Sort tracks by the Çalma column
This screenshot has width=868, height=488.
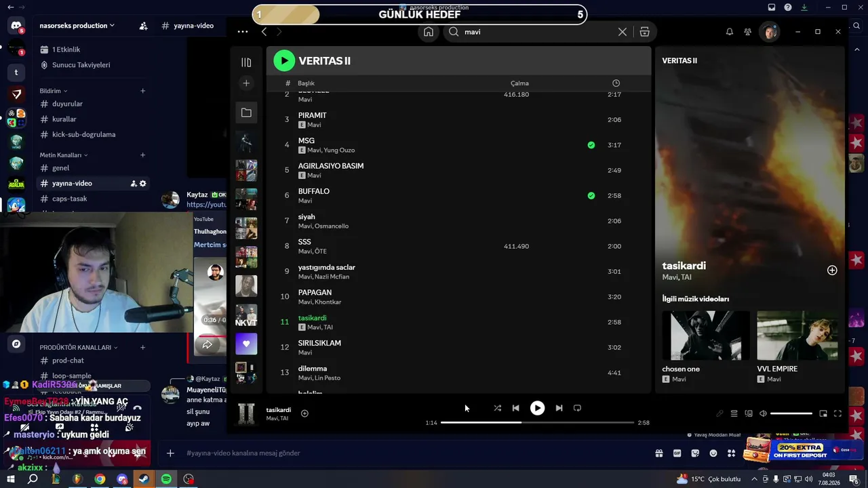tap(519, 83)
